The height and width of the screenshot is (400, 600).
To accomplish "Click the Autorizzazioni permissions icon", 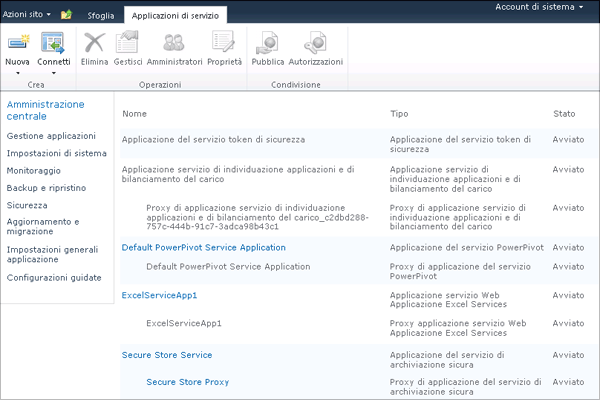I will 315,42.
